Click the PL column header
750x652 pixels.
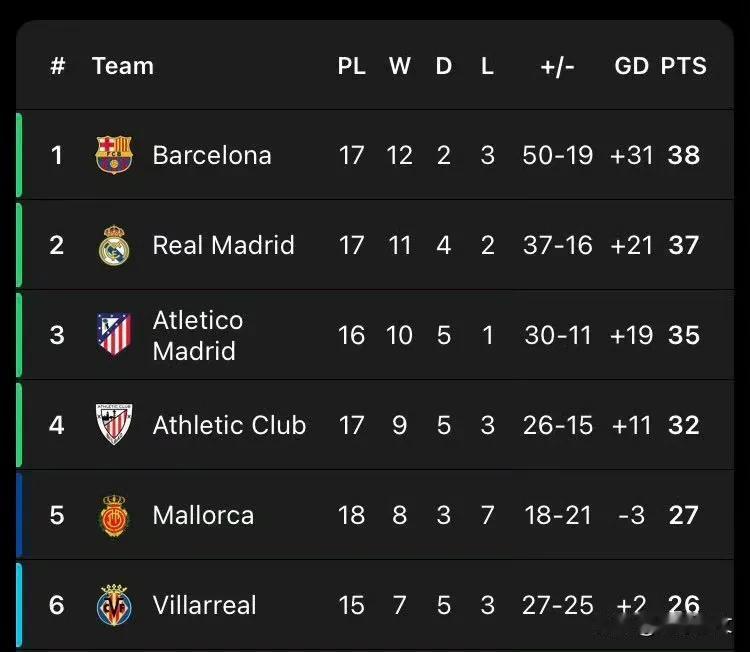[352, 66]
